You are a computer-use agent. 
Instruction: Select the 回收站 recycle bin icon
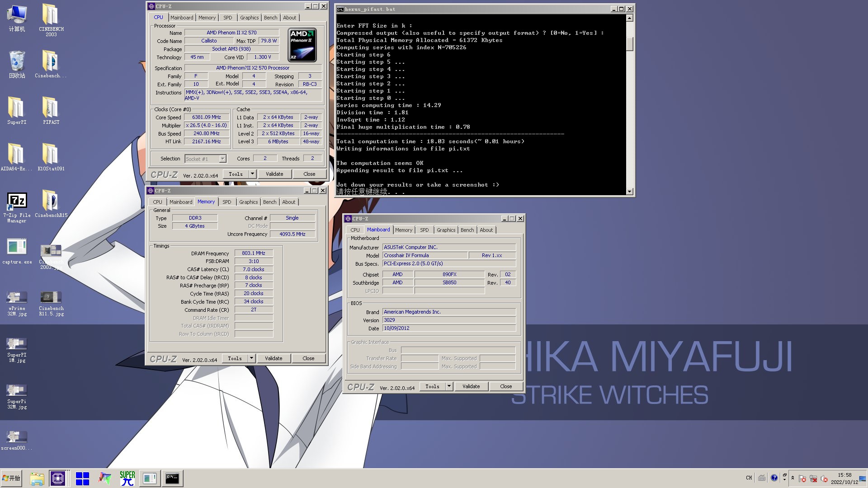[x=17, y=64]
